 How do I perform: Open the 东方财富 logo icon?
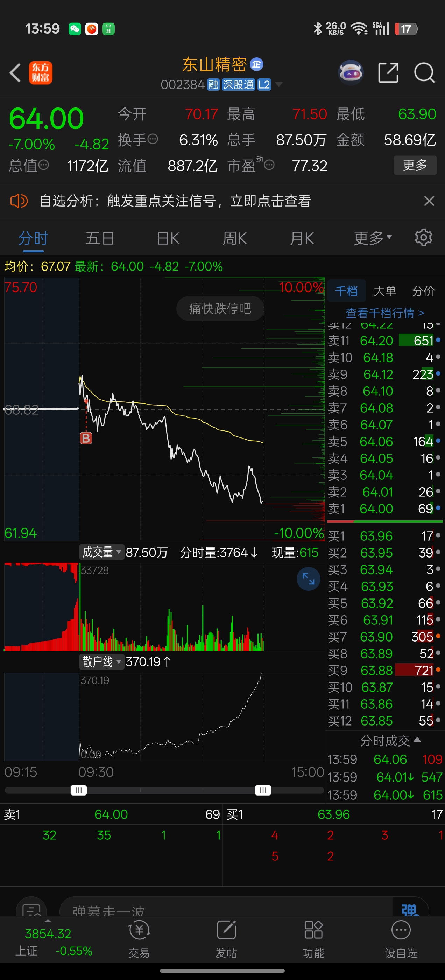pyautogui.click(x=40, y=73)
